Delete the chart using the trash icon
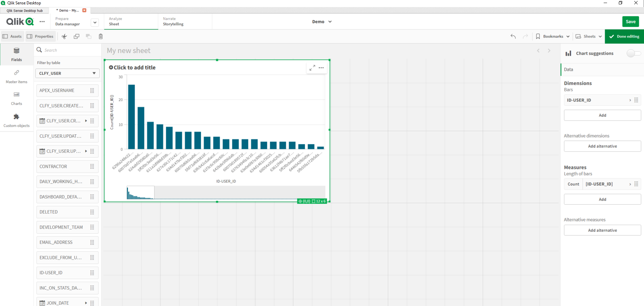 100,36
